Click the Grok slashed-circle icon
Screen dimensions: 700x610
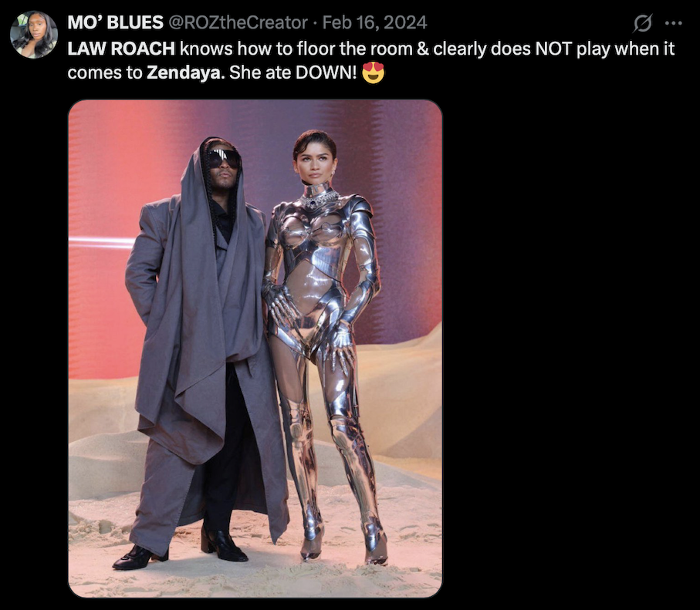pyautogui.click(x=643, y=23)
